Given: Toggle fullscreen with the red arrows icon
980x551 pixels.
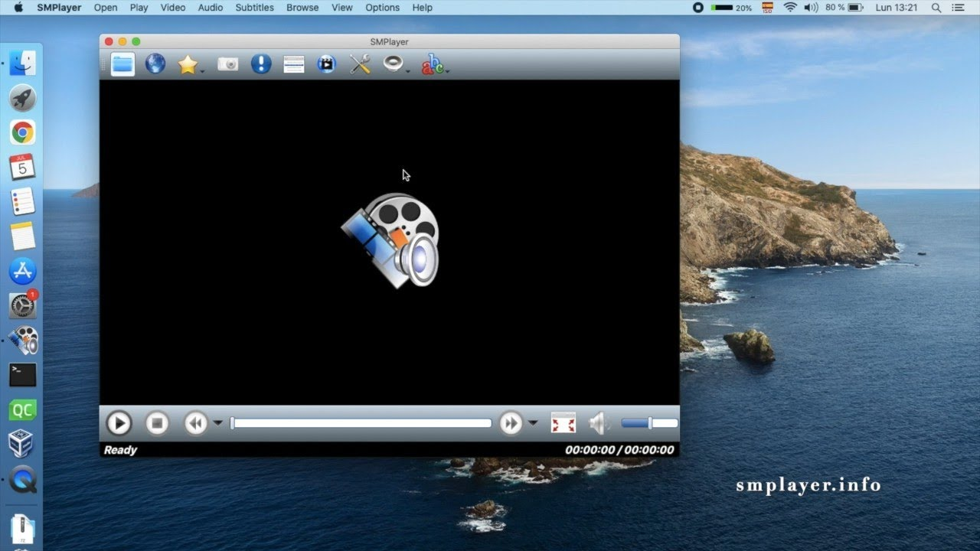Looking at the screenshot, I should click(x=563, y=423).
